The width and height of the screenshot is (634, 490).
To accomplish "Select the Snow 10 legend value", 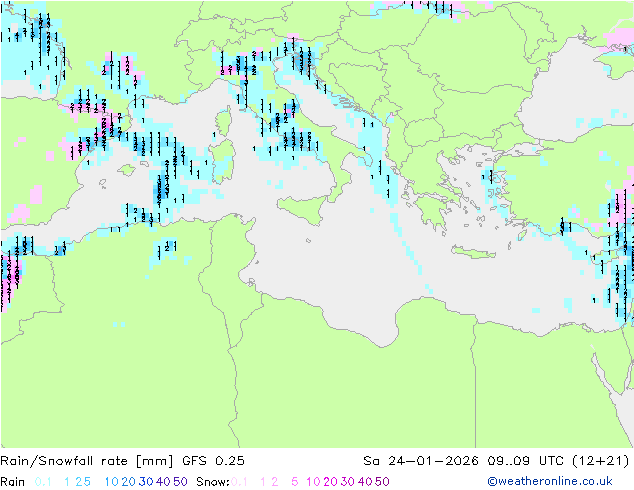I will point(313,482).
